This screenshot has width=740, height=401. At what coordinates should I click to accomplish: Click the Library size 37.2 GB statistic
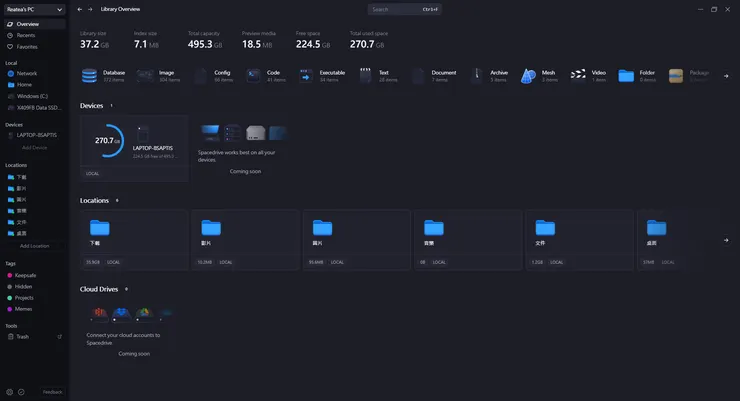[94, 41]
